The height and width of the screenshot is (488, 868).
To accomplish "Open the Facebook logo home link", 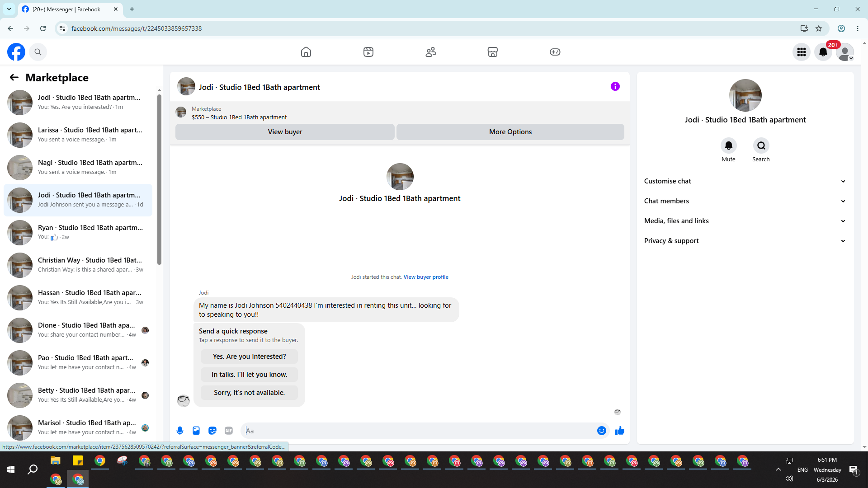I will point(16,52).
